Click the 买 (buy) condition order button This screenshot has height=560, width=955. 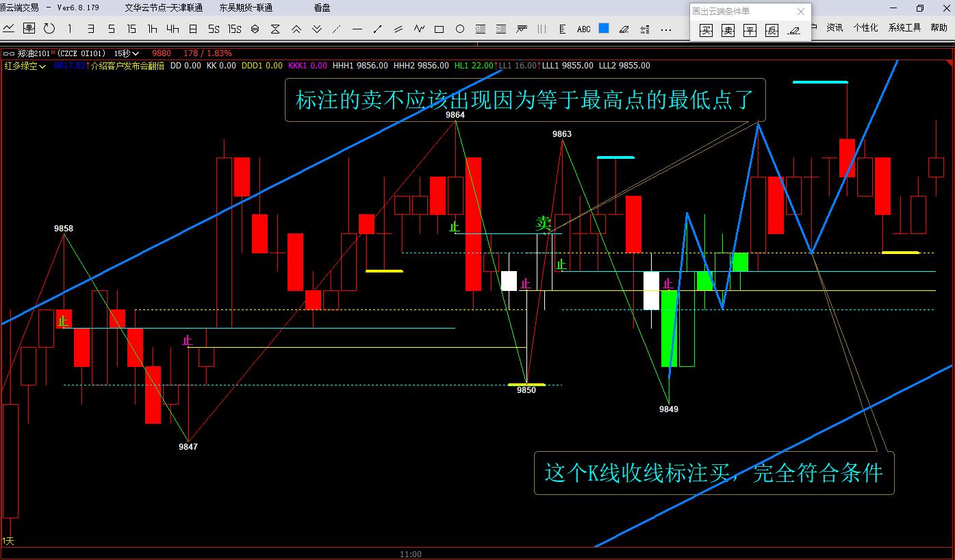[706, 30]
